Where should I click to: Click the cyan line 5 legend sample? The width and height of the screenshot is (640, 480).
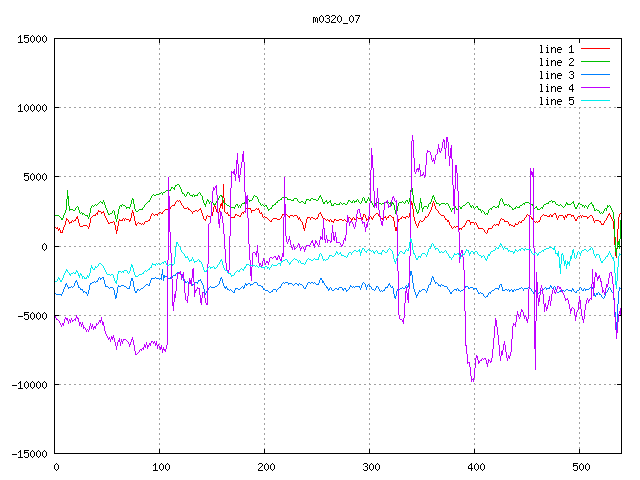pos(595,101)
